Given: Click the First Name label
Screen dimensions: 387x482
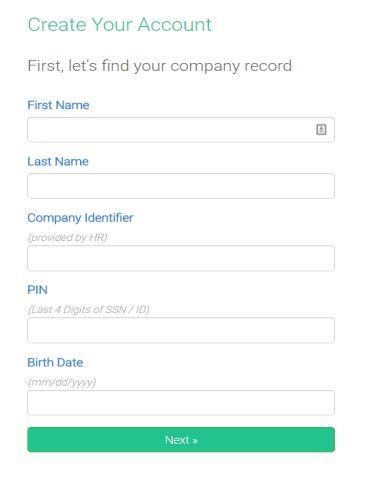Looking at the screenshot, I should [x=58, y=105].
